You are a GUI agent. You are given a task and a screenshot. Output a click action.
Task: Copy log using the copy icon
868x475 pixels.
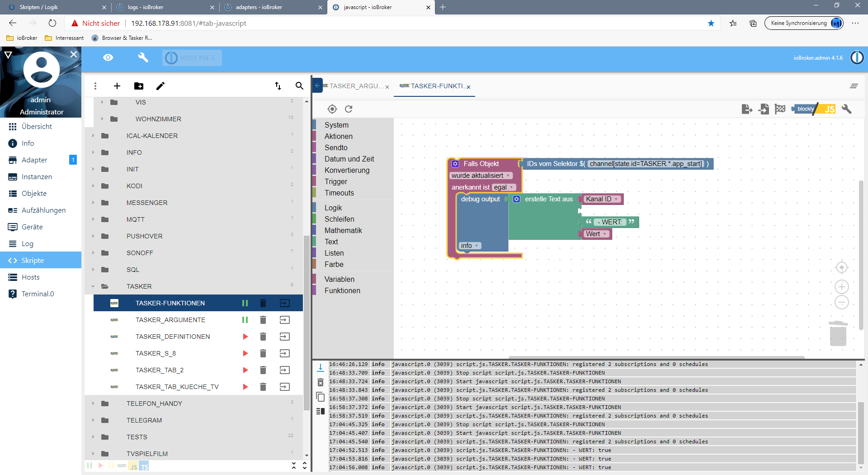[x=321, y=397]
